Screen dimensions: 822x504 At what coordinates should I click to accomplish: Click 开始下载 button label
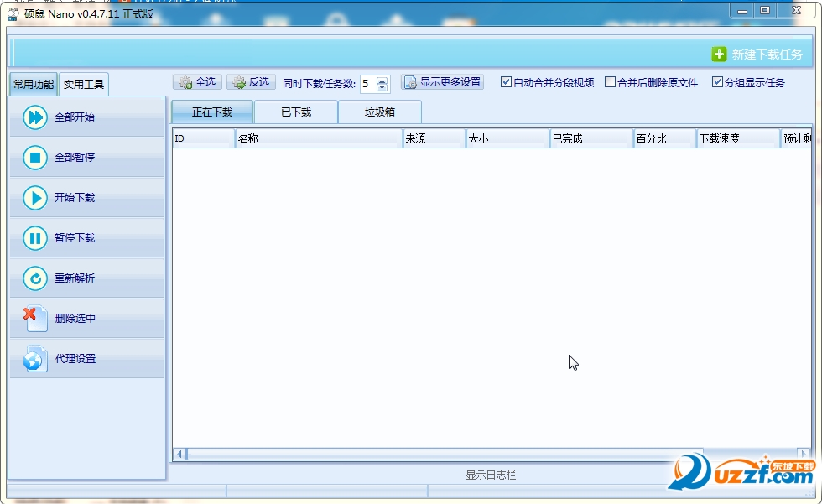[x=75, y=198]
